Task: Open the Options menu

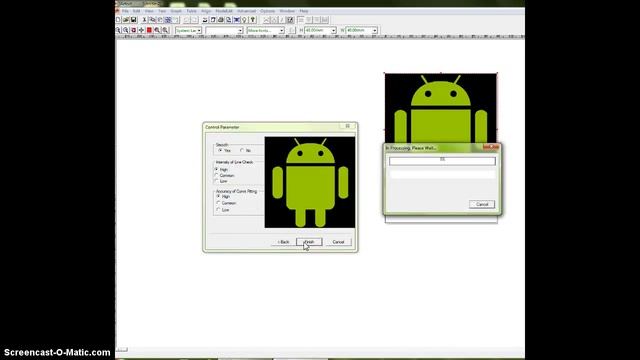Action: point(268,11)
